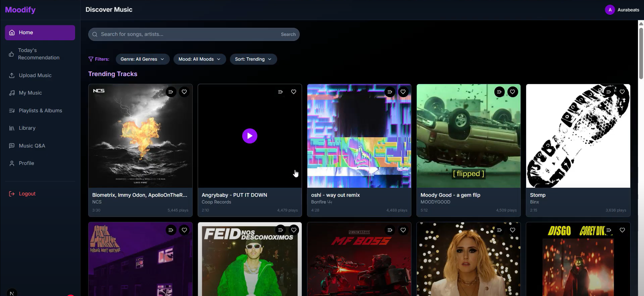Toggle heart on FEID cover
Screen dimensions: 644x296
pyautogui.click(x=294, y=230)
